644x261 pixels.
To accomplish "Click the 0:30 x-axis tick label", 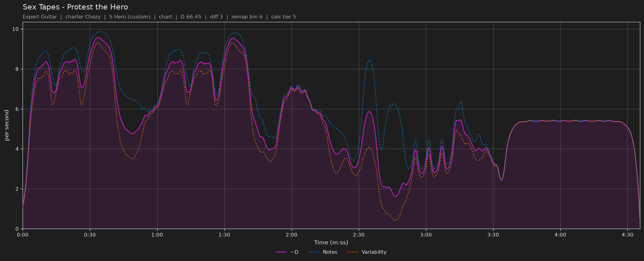I will [90, 235].
